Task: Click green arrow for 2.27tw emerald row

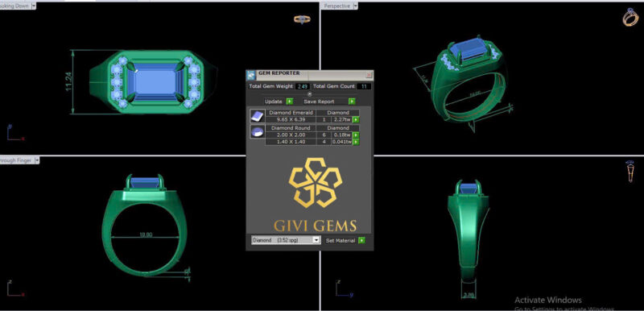Action: [356, 119]
